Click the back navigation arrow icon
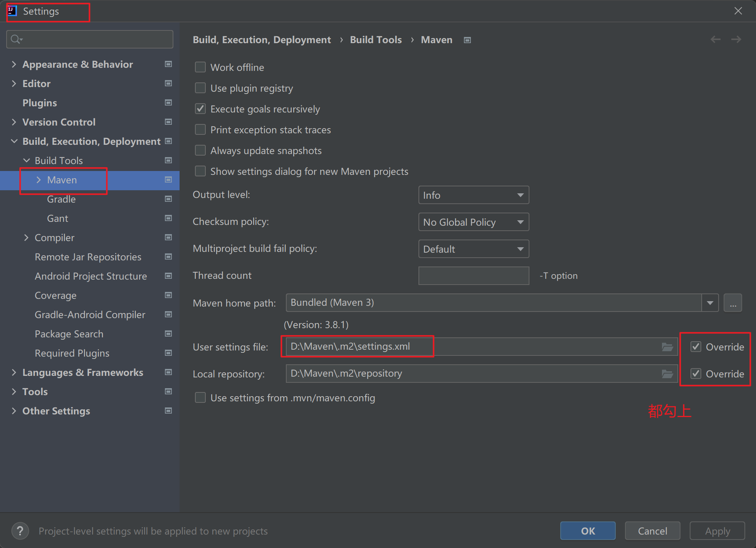Viewport: 756px width, 548px height. pyautogui.click(x=715, y=39)
